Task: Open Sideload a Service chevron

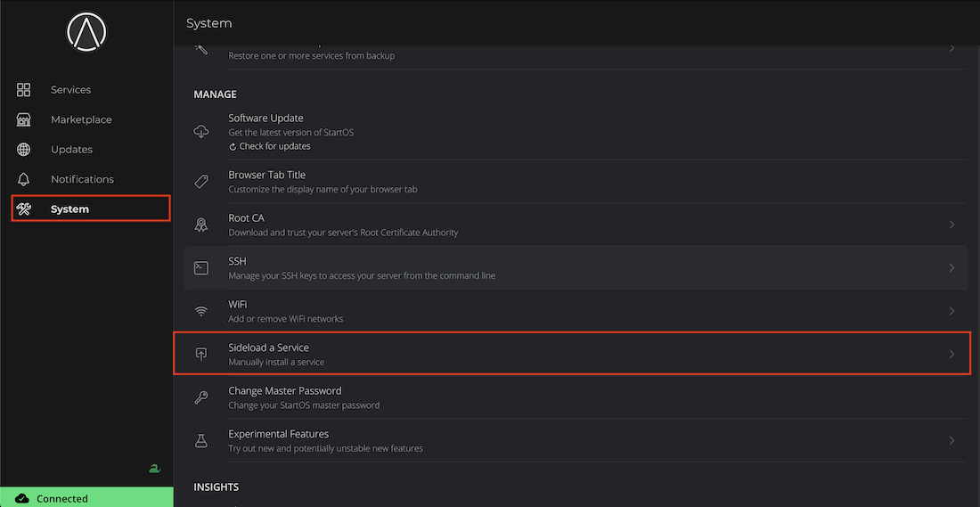Action: 951,355
